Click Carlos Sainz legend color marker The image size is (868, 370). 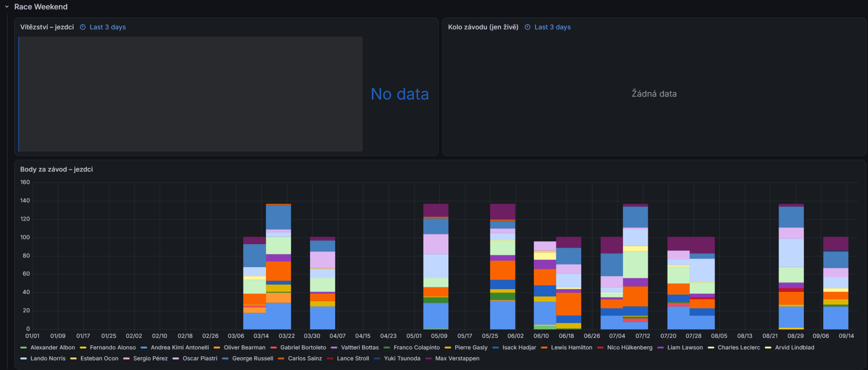point(281,358)
